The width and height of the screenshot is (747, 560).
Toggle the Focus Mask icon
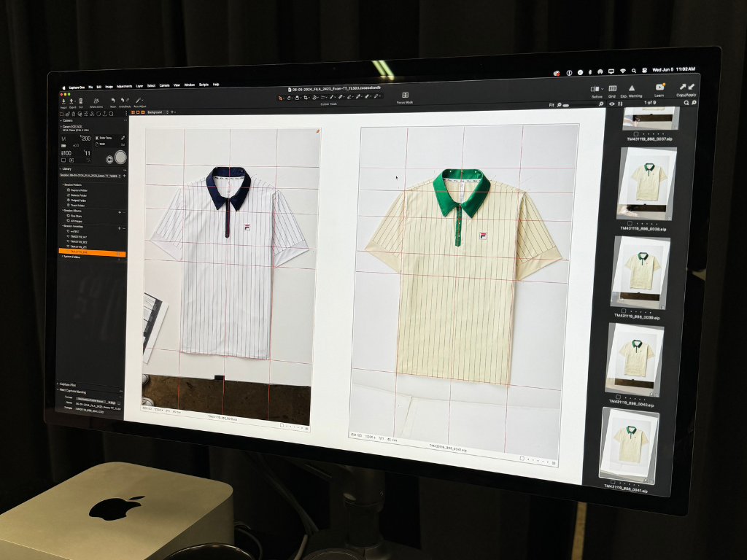point(406,96)
